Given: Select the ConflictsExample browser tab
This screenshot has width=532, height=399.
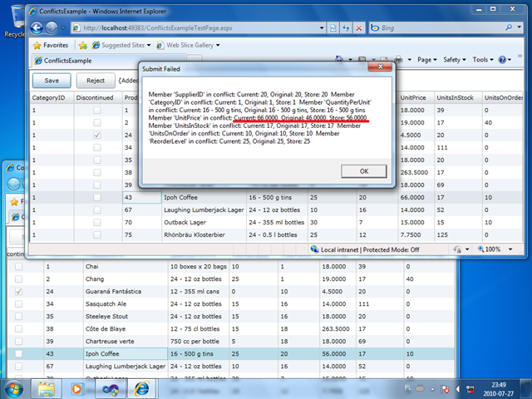Looking at the screenshot, I should [109, 61].
